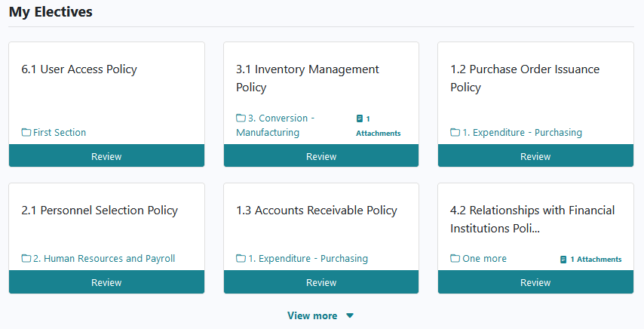Expand the list with View more arrow
Viewport: 644px width, 329px height.
tap(350, 316)
